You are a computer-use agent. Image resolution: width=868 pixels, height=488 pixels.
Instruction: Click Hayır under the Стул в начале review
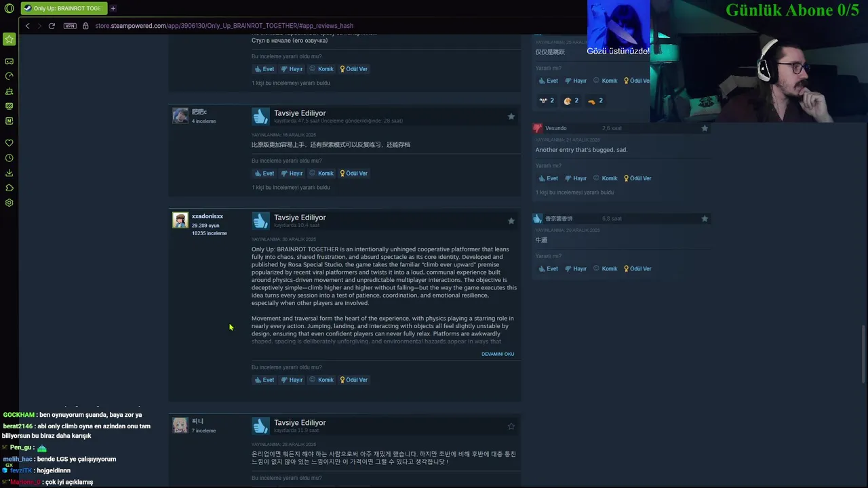pos(292,69)
